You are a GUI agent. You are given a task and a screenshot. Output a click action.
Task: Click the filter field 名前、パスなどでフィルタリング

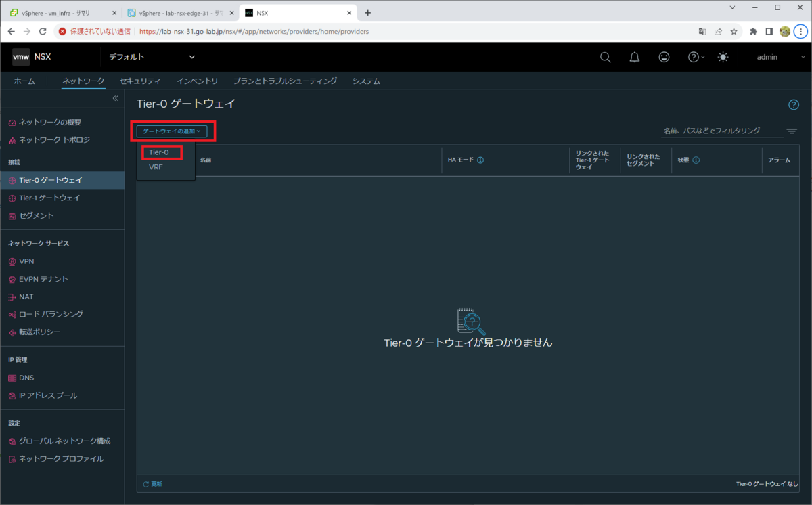coord(721,131)
